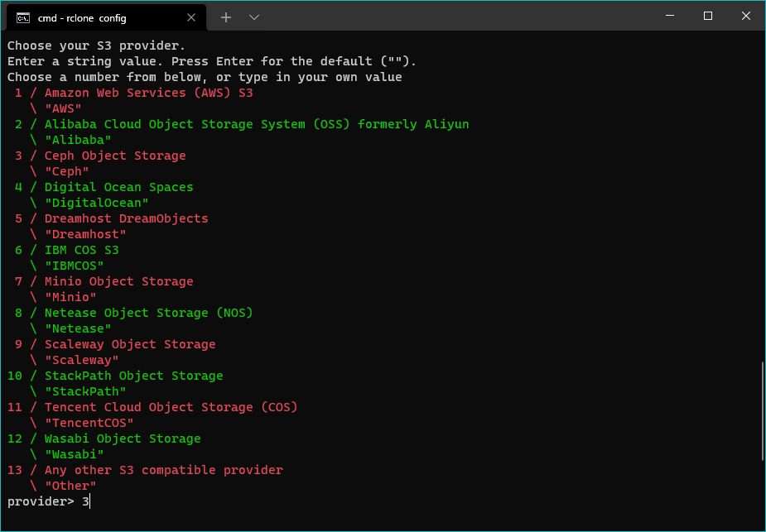766x532 pixels.
Task: Open a new terminal tab with plus
Action: (226, 17)
